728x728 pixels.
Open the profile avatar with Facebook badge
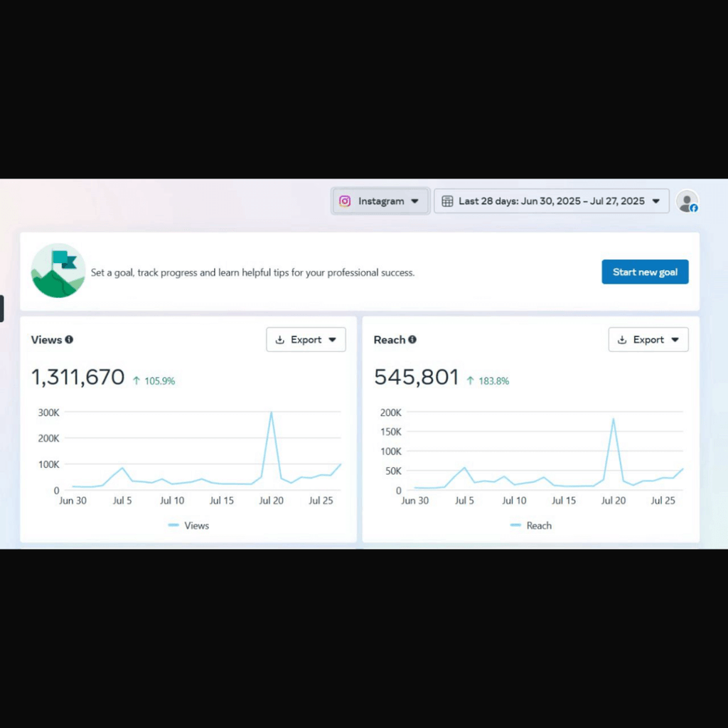[687, 202]
